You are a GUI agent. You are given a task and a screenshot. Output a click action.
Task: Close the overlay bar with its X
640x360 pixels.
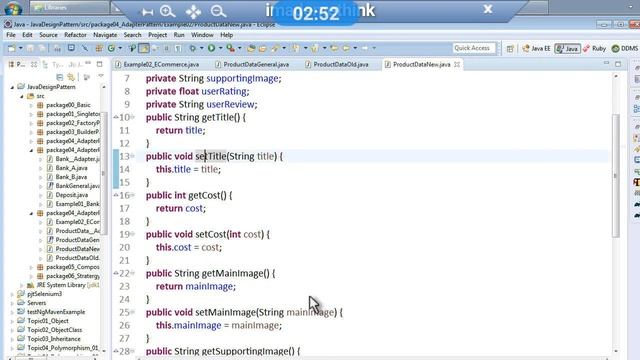[488, 9]
